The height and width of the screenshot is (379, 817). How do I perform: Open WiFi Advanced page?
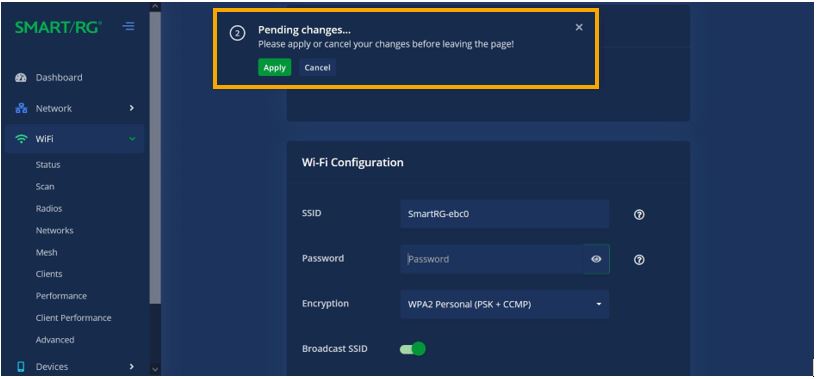tap(55, 340)
